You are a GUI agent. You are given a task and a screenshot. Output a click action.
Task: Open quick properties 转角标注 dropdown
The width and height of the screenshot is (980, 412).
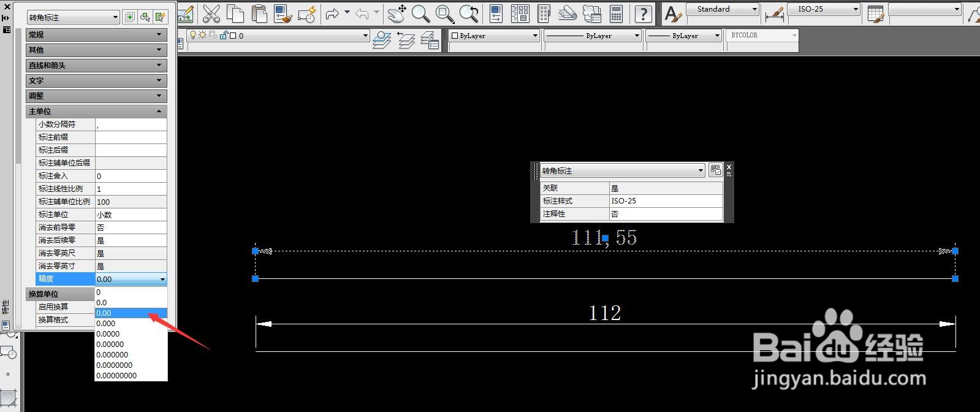point(623,170)
